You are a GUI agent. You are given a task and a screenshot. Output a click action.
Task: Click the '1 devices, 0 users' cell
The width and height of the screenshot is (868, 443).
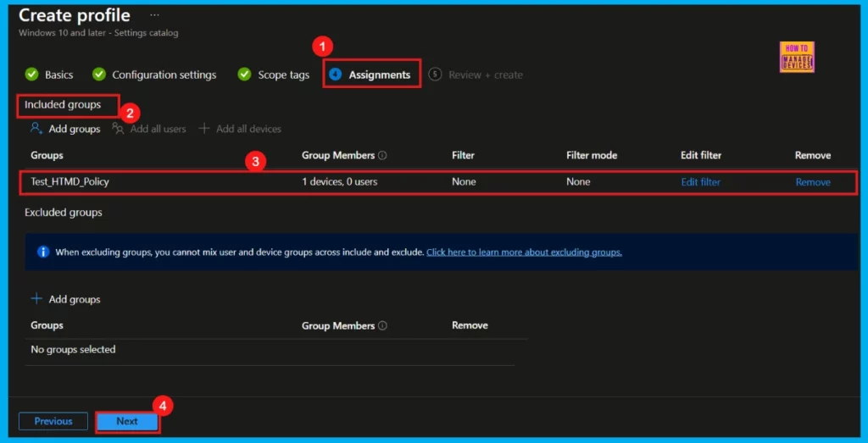point(340,182)
